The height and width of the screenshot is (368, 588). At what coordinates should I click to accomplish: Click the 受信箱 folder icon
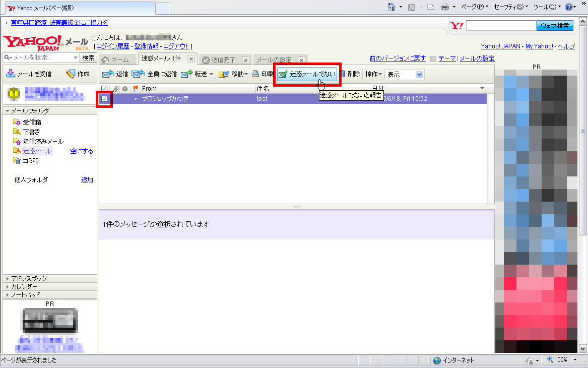pyautogui.click(x=17, y=122)
